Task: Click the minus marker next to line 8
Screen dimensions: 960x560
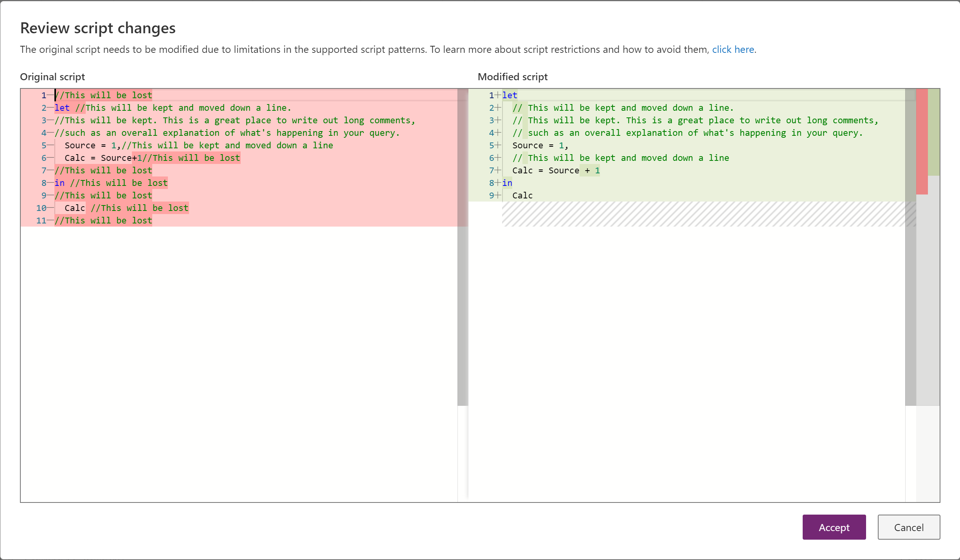Action: 50,183
